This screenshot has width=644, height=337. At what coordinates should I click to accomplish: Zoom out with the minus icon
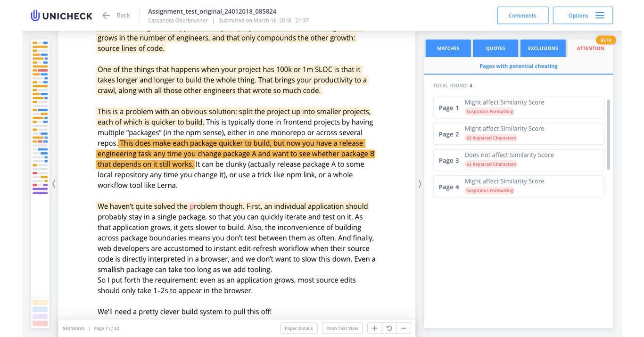(404, 328)
